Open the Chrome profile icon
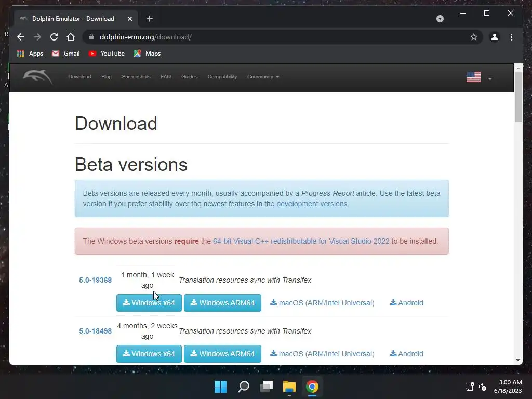 point(495,37)
